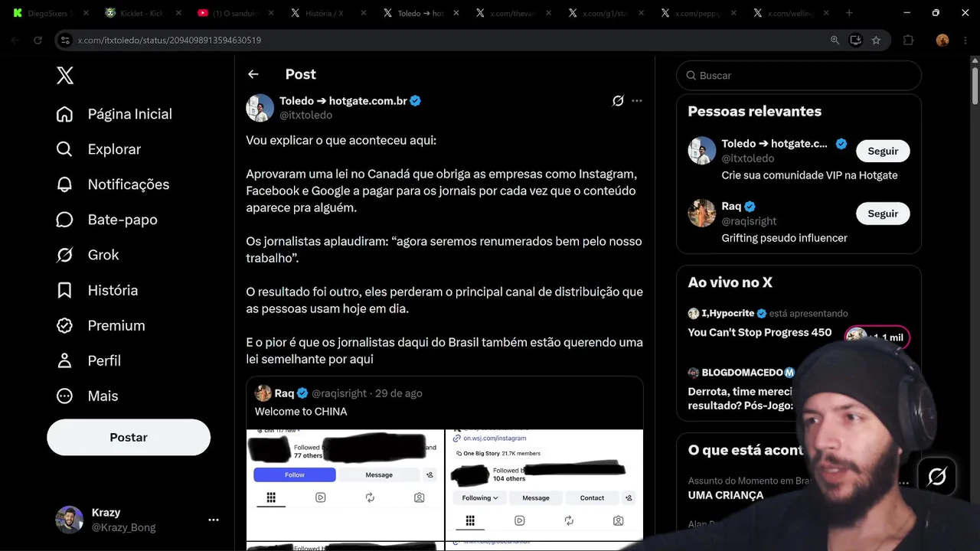
Task: Open the Krazy account switcher menu
Action: click(x=214, y=520)
